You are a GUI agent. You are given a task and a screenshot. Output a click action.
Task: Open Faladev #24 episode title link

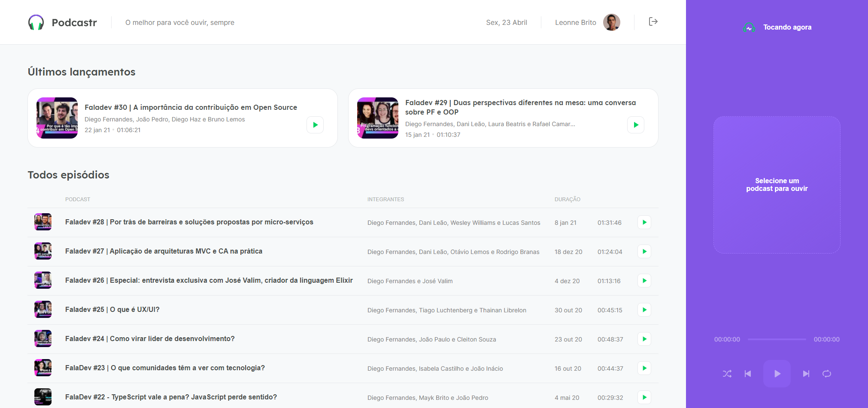tap(150, 339)
